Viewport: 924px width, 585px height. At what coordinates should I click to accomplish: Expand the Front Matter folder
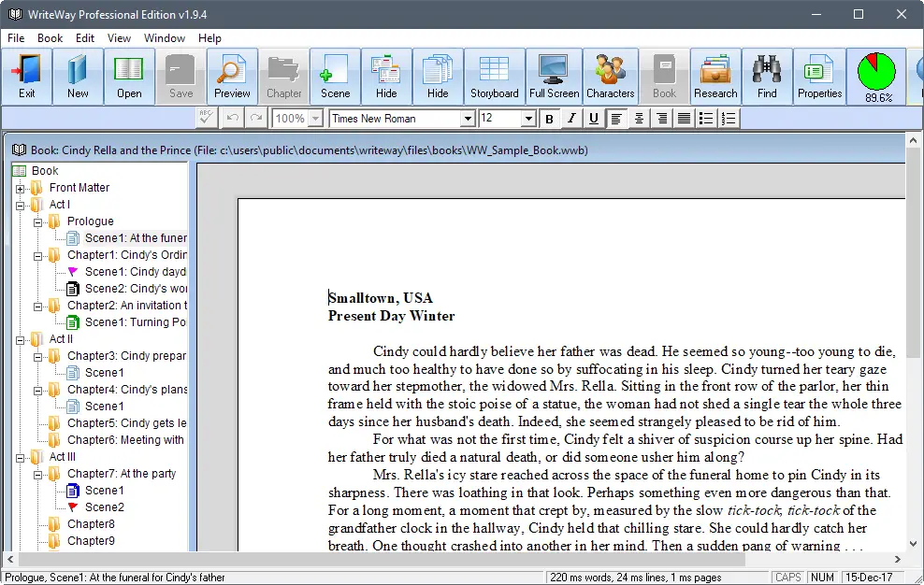20,189
